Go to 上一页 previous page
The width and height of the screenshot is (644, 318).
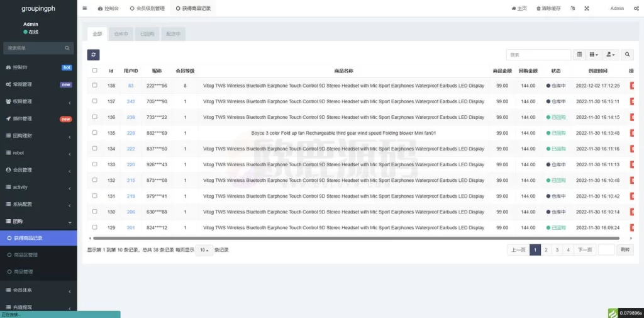coord(518,250)
